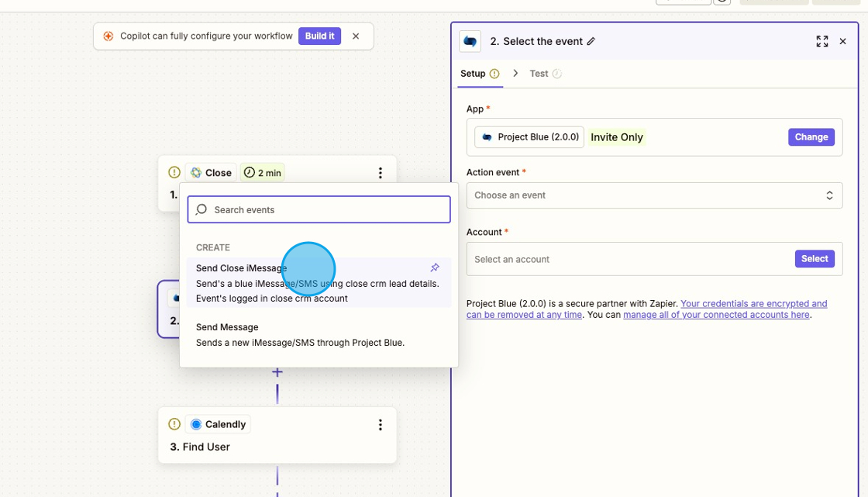The height and width of the screenshot is (497, 868).
Task: Click the Calendly app icon
Action: [x=195, y=424]
